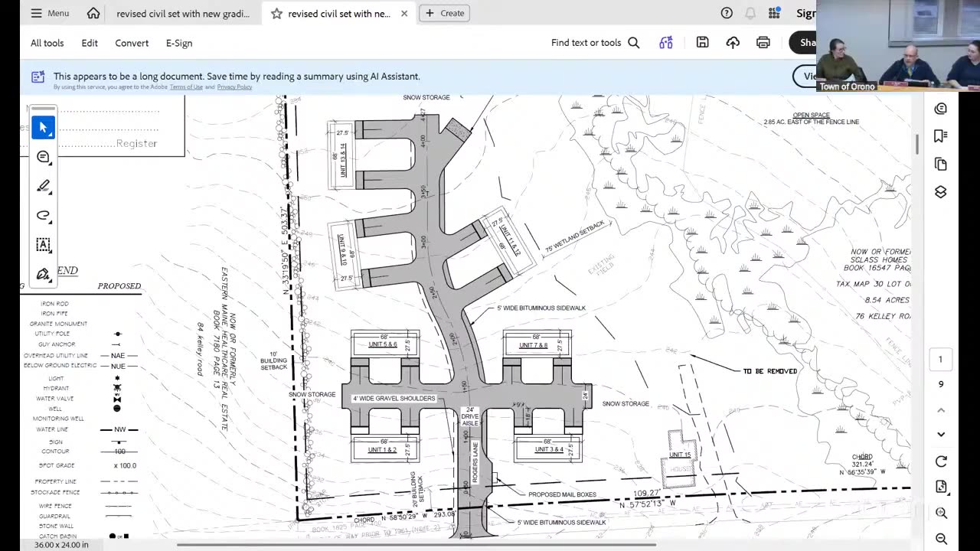Click the Create button
Viewport: 980px width, 551px height.
[445, 13]
